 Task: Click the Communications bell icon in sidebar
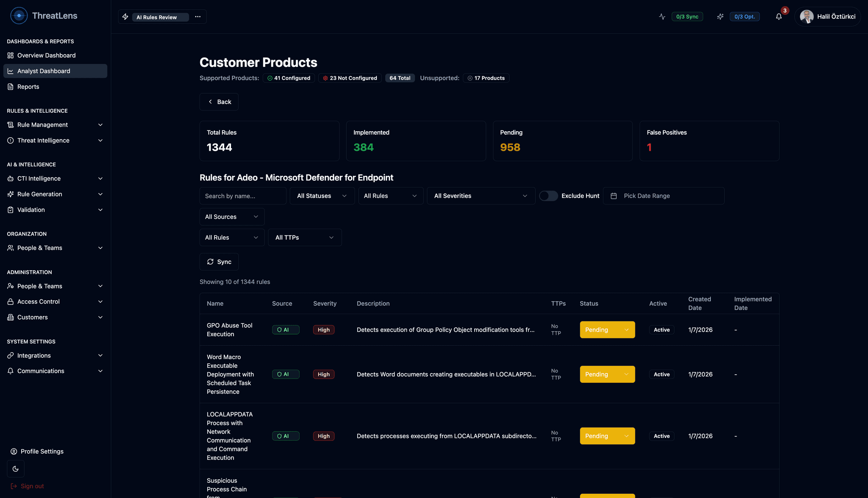pos(11,371)
